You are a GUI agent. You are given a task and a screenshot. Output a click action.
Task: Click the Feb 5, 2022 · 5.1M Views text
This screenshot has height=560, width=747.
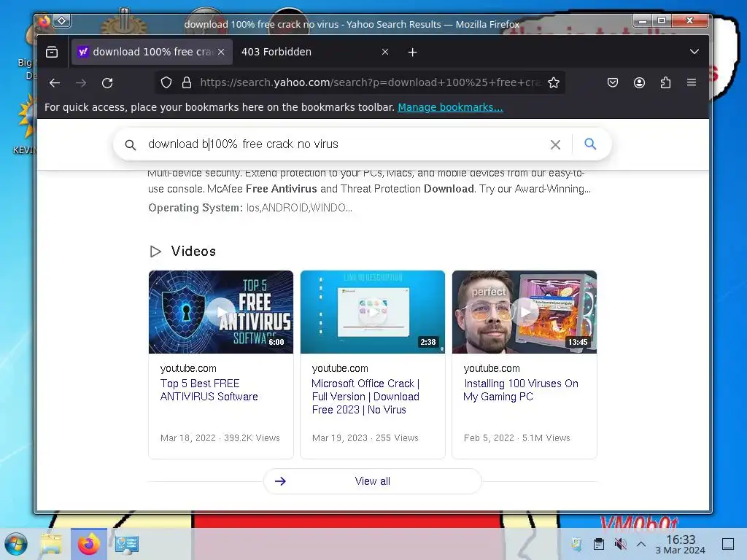pyautogui.click(x=517, y=438)
